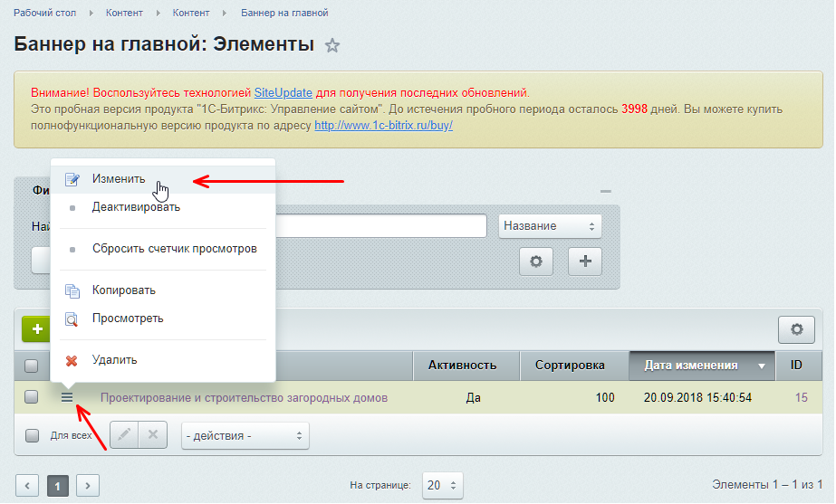
Task: Check the row checkbox for element 15
Action: click(32, 397)
